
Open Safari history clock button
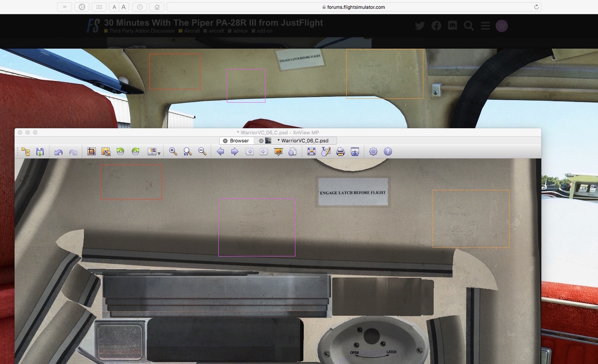point(140,7)
